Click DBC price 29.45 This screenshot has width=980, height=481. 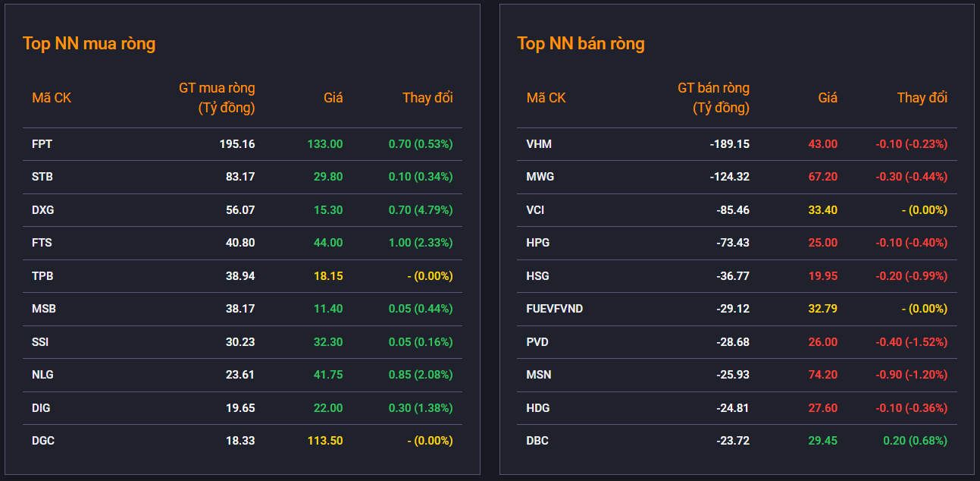823,441
